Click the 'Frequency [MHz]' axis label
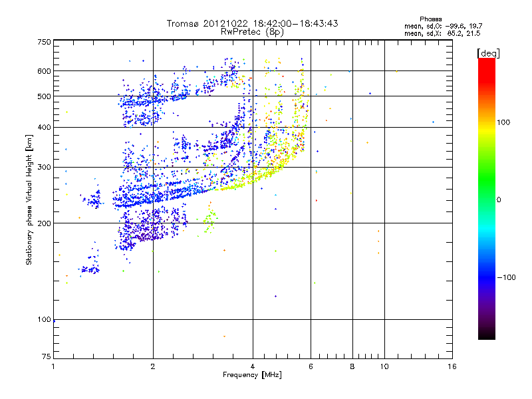The image size is (532, 399). pos(253,375)
